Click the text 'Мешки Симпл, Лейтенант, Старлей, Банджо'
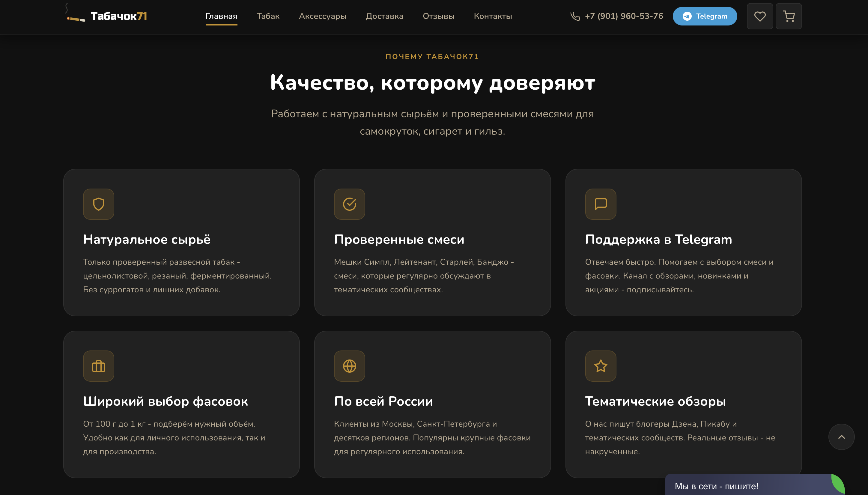The image size is (868, 495). click(x=421, y=262)
